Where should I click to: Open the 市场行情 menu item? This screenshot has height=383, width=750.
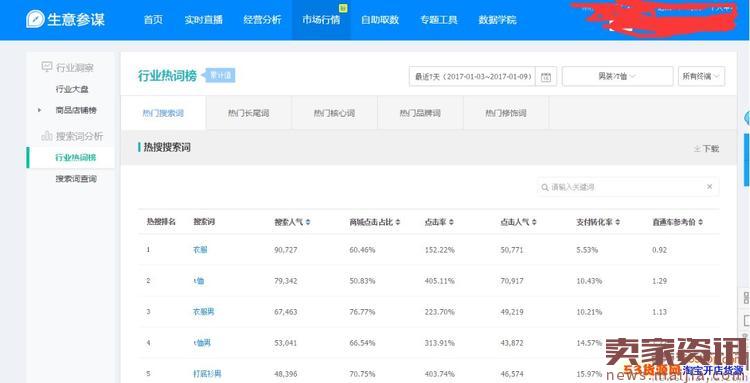point(321,20)
